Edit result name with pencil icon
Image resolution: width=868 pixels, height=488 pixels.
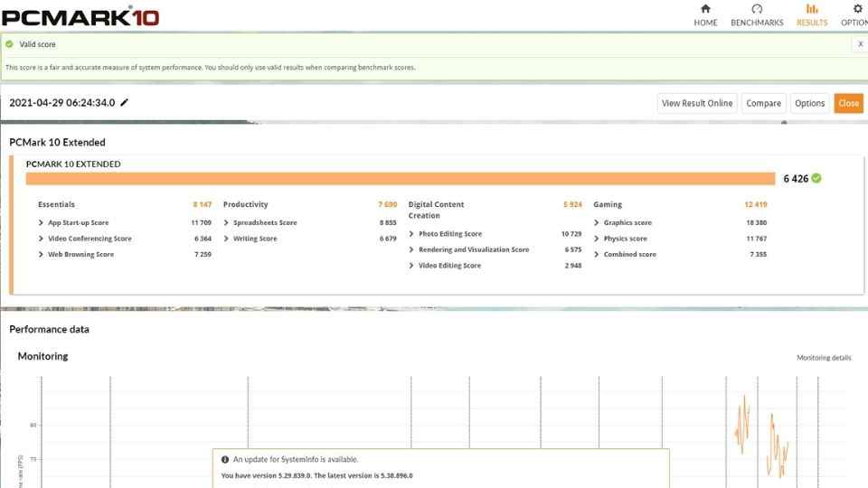125,102
